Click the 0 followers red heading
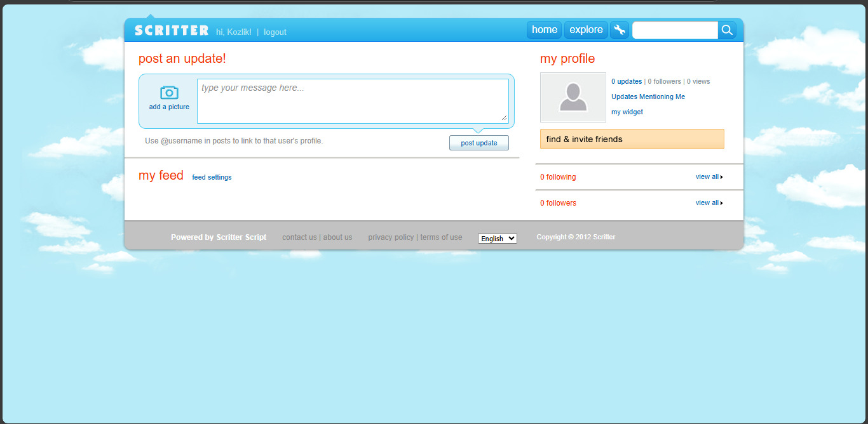Screen dimensions: 868x424 (558, 203)
